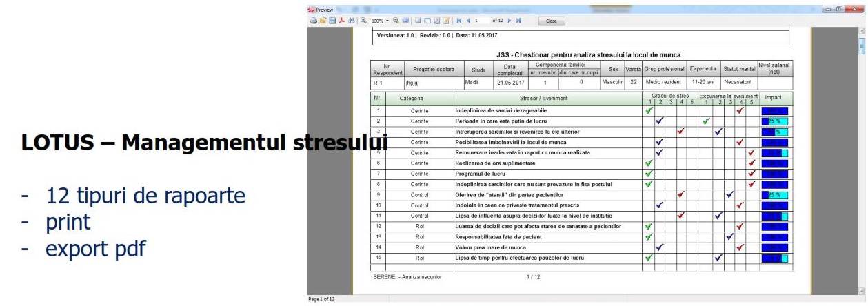Minimize the Preview window
This screenshot has width=868, height=306.
coord(828,9)
